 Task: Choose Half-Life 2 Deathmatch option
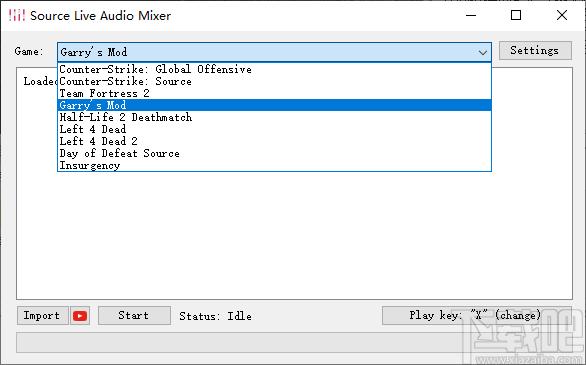pos(274,117)
